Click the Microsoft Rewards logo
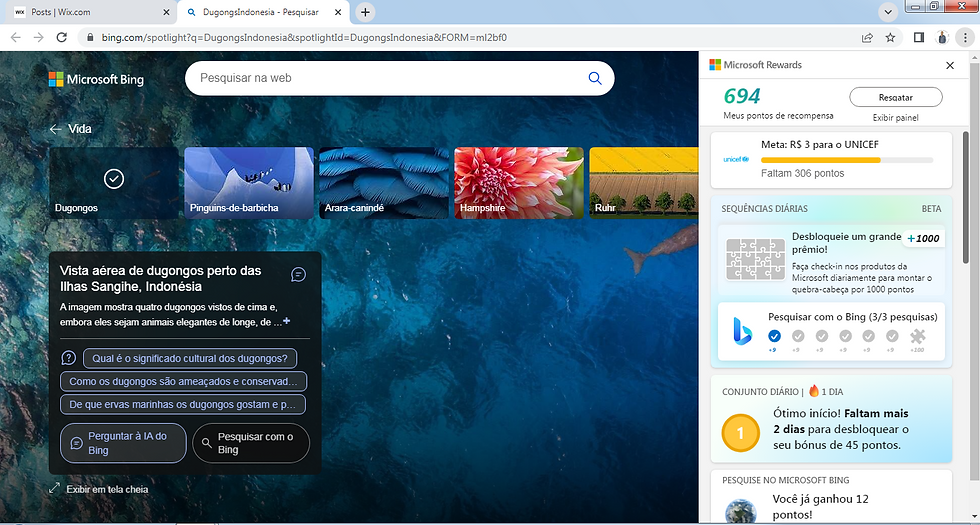The width and height of the screenshot is (980, 525). pos(756,65)
